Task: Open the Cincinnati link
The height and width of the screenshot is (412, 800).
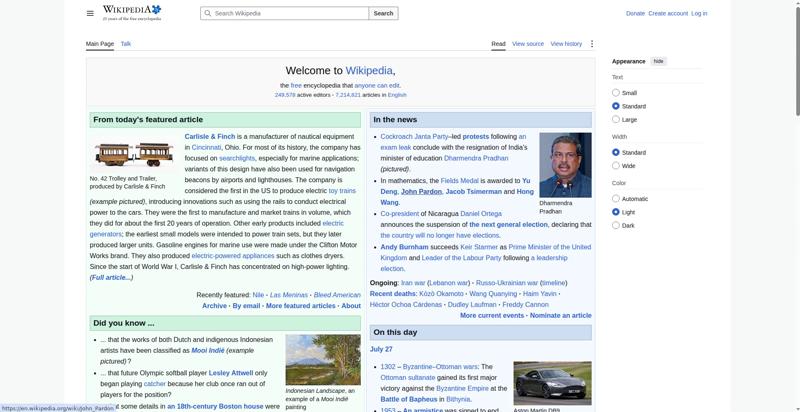Action: pyautogui.click(x=207, y=147)
